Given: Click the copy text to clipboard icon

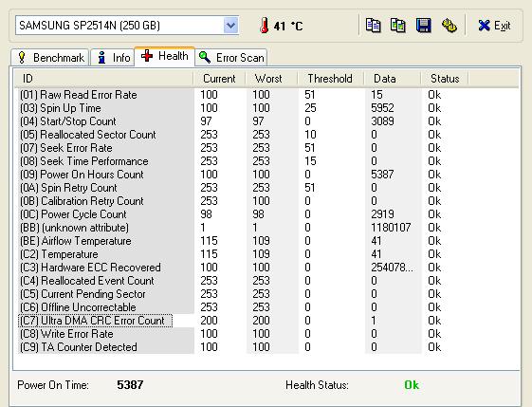Looking at the screenshot, I should point(373,26).
